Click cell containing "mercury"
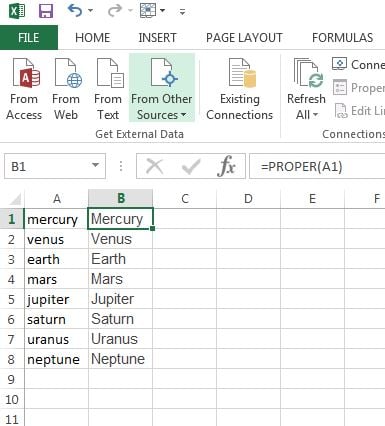This screenshot has height=426, width=385. [57, 219]
